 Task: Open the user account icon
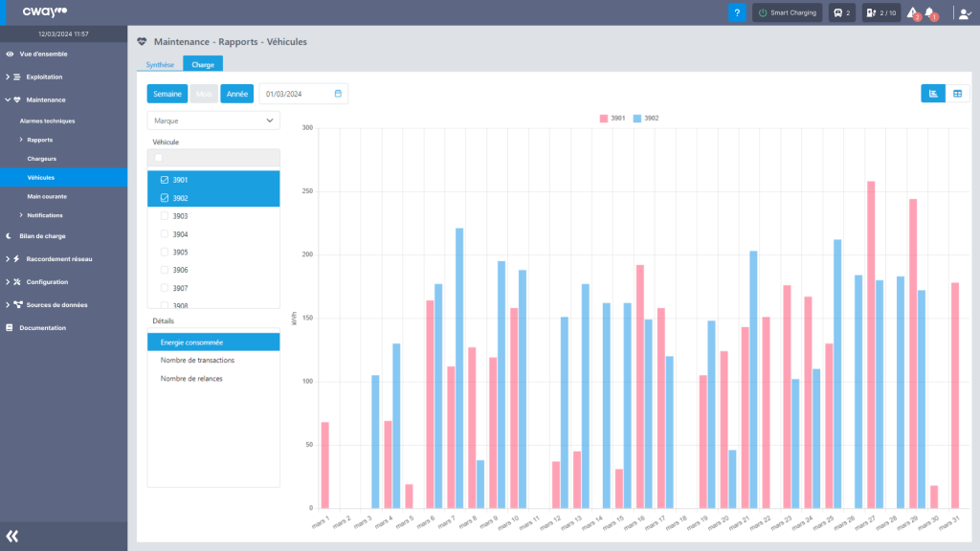click(x=964, y=13)
